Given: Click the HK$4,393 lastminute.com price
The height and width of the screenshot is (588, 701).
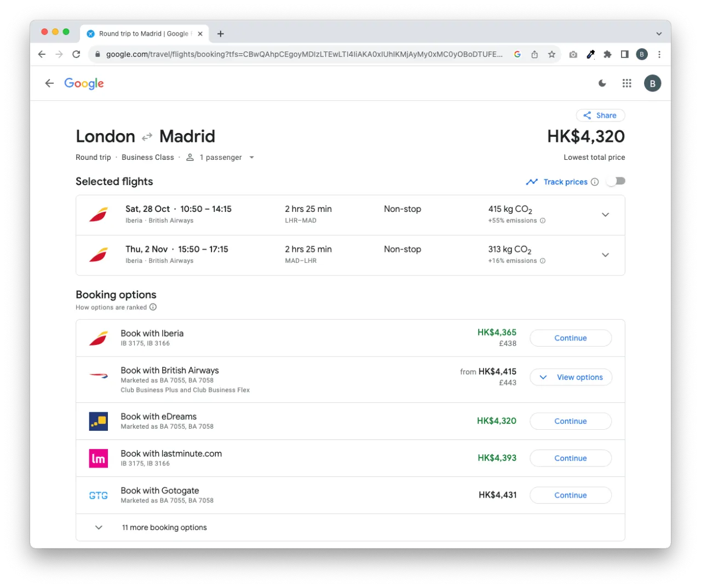Looking at the screenshot, I should click(497, 458).
